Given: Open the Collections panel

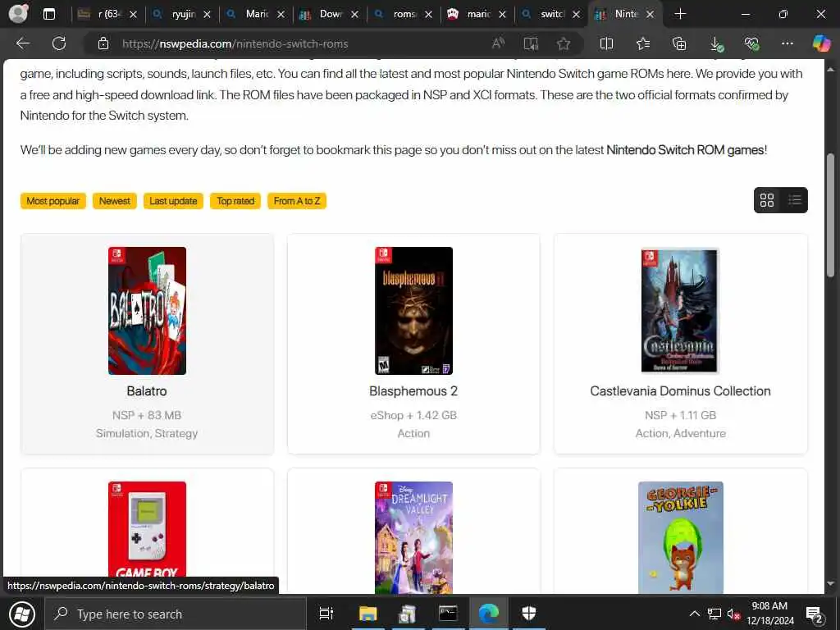Looking at the screenshot, I should coord(679,44).
